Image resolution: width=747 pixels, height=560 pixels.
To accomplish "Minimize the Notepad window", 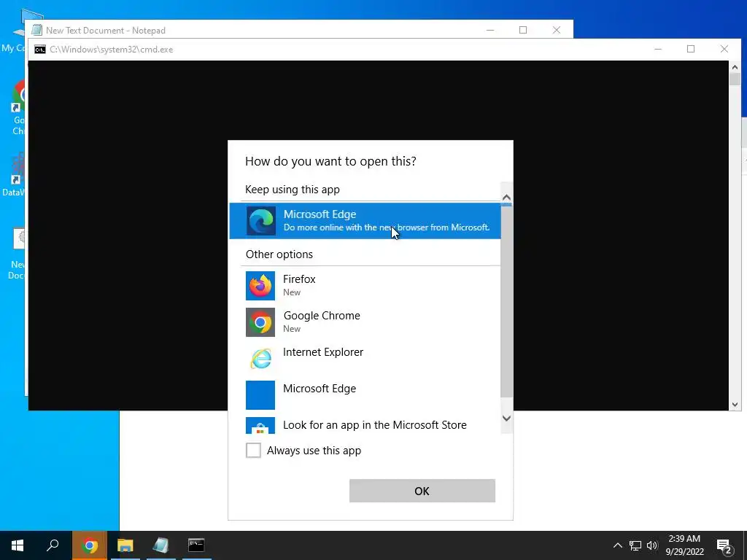I will click(x=490, y=30).
